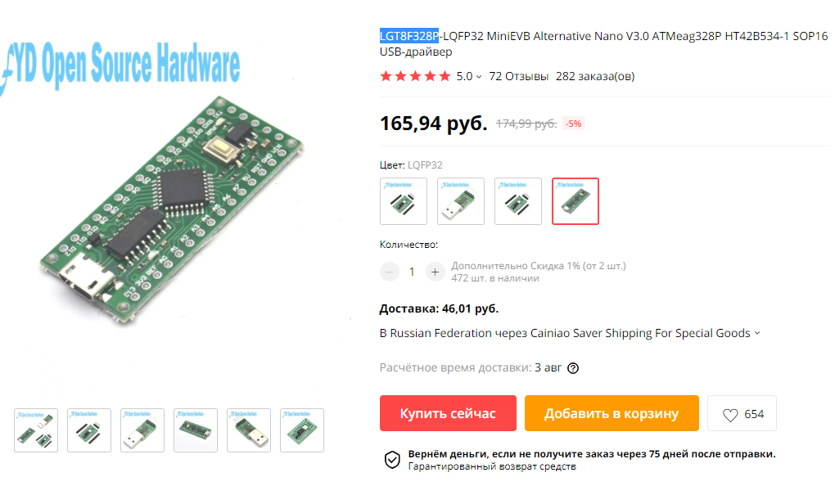Click the question mark icon next to delivery date
The image size is (835, 504).
coord(573,368)
